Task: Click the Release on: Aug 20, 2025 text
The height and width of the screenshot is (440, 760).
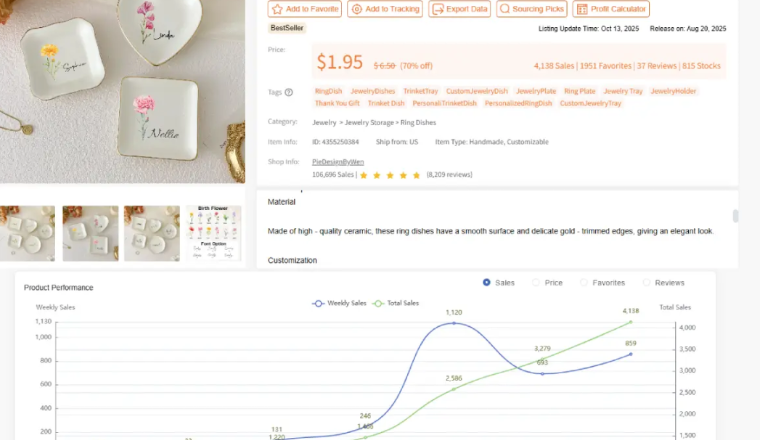Action: [x=688, y=29]
